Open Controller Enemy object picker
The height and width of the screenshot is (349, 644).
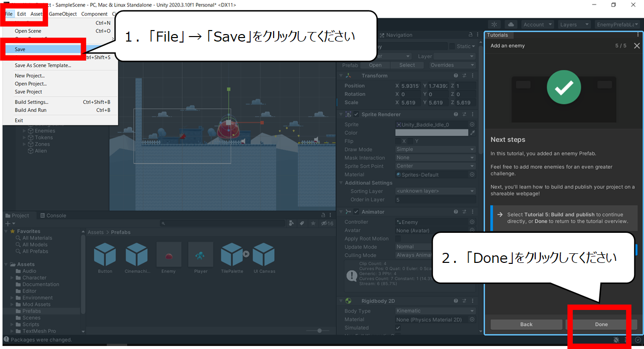pos(472,222)
